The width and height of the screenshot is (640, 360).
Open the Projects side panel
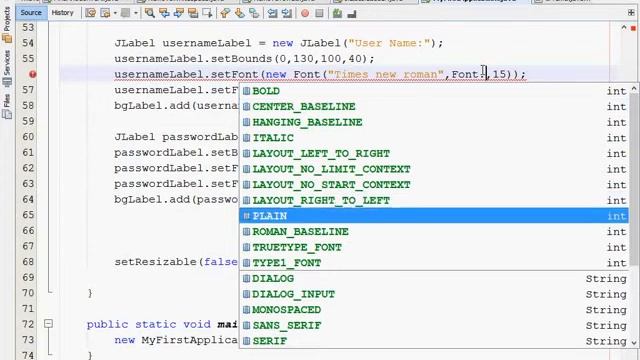tap(7, 24)
